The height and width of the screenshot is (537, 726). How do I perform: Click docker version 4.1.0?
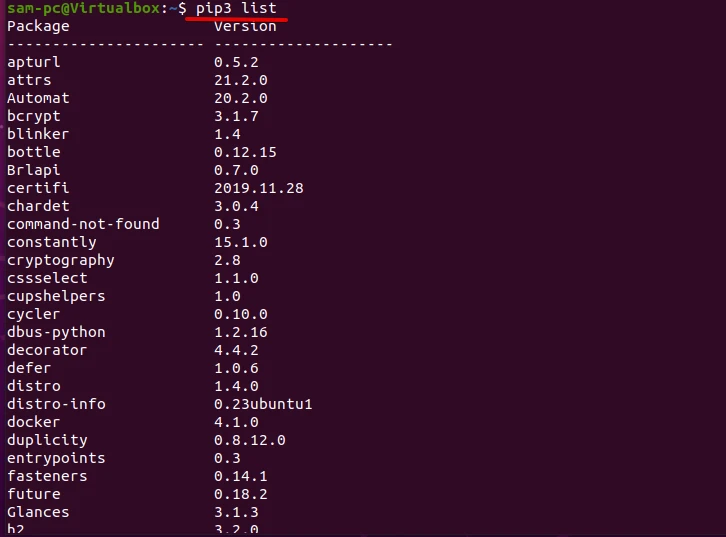point(236,423)
